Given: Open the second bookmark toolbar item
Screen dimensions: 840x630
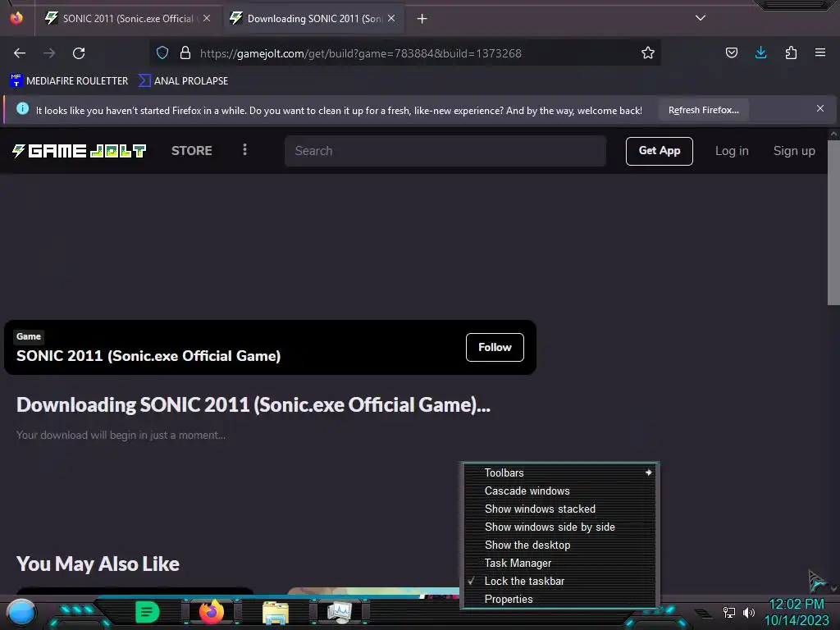Looking at the screenshot, I should point(184,81).
